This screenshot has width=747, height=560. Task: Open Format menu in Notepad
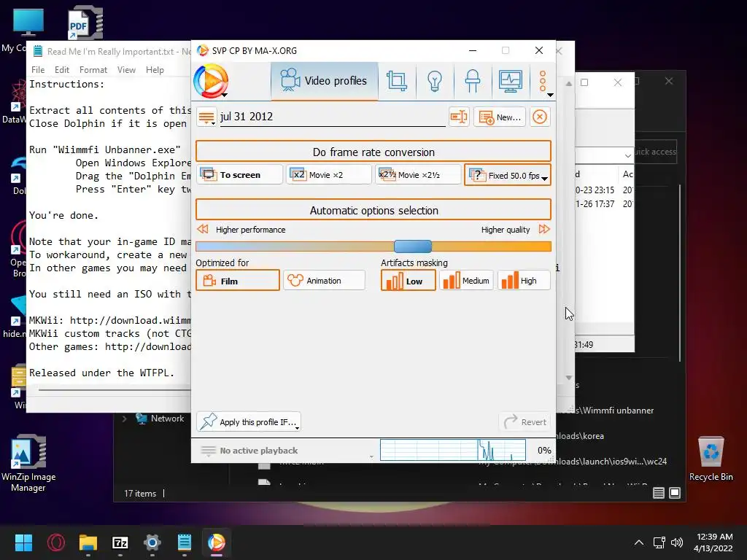pyautogui.click(x=93, y=69)
